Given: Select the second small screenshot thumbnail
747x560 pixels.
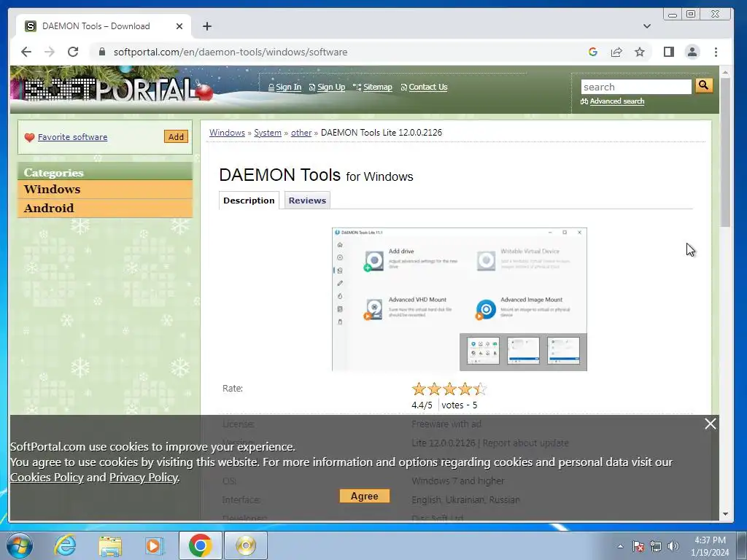Looking at the screenshot, I should (x=523, y=351).
